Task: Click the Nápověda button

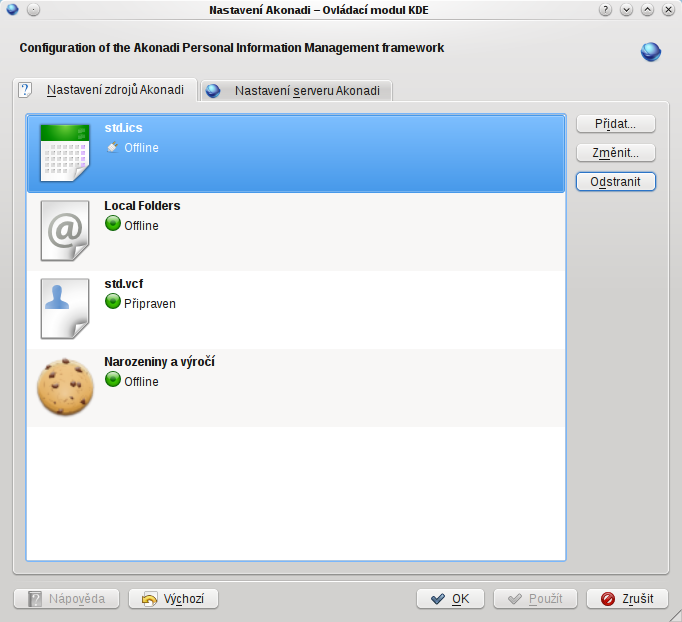Action: click(x=67, y=599)
